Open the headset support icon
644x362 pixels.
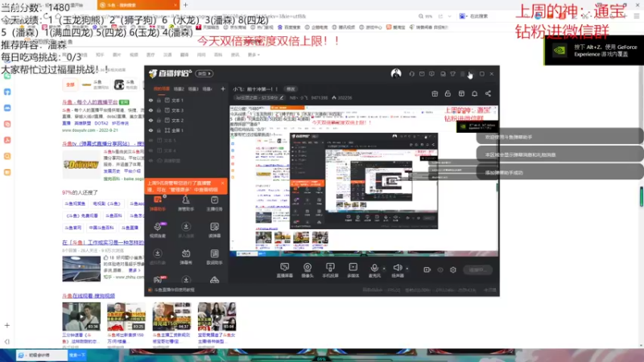pyautogui.click(x=411, y=74)
